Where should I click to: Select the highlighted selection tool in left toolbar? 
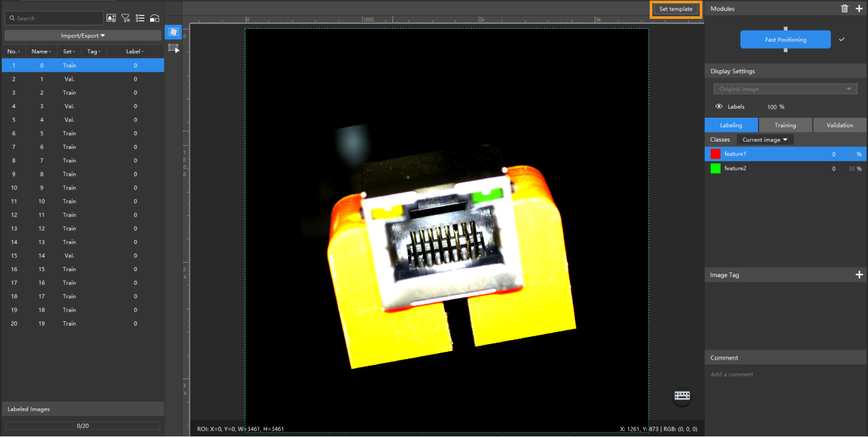173,32
